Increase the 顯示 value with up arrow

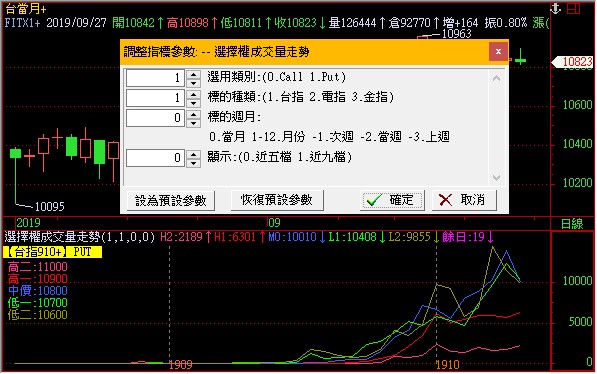click(193, 154)
